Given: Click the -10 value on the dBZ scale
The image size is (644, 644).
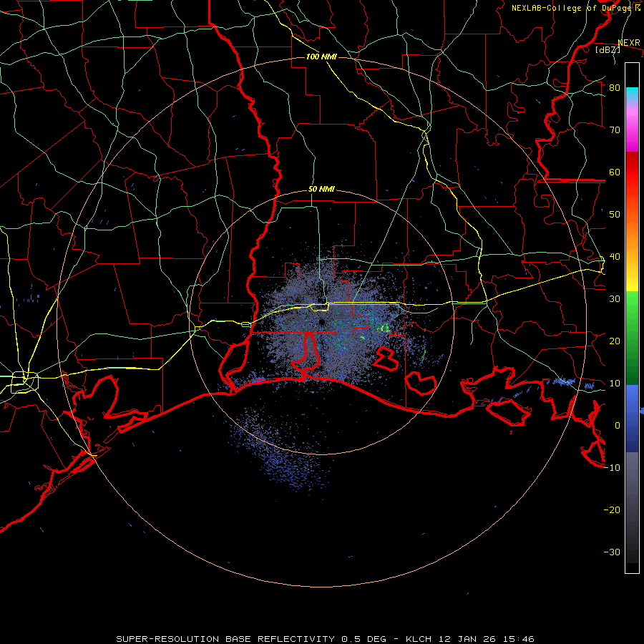Looking at the screenshot, I should [612, 468].
